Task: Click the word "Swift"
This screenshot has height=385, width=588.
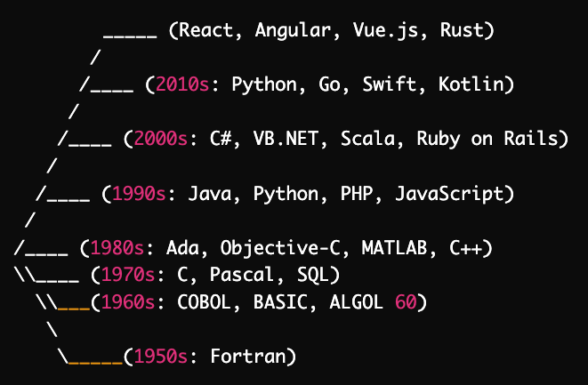Action: (x=390, y=84)
